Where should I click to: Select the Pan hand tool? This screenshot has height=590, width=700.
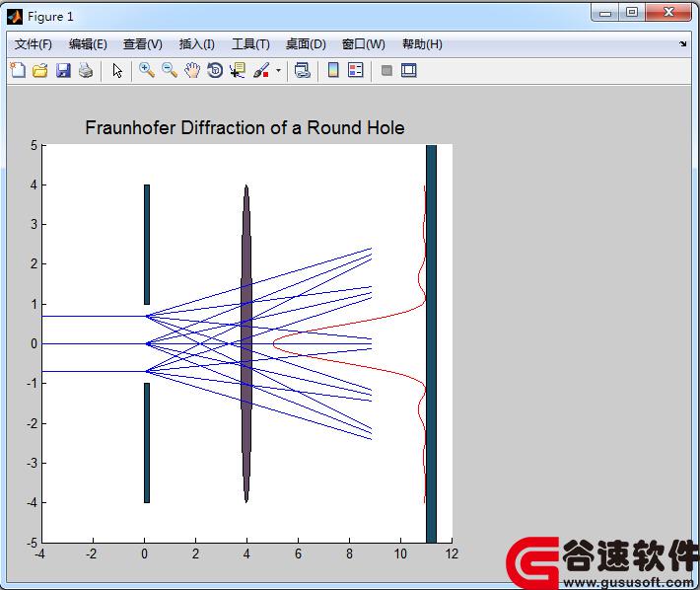(x=192, y=70)
